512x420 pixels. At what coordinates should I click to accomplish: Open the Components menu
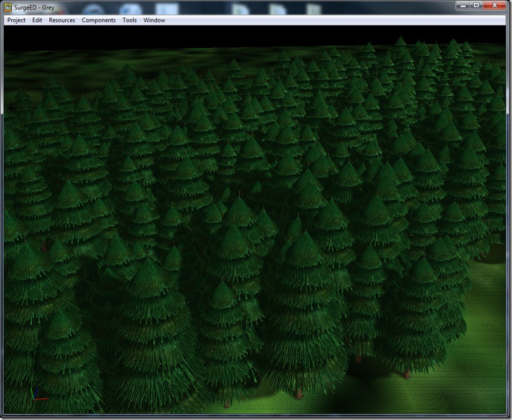[99, 20]
